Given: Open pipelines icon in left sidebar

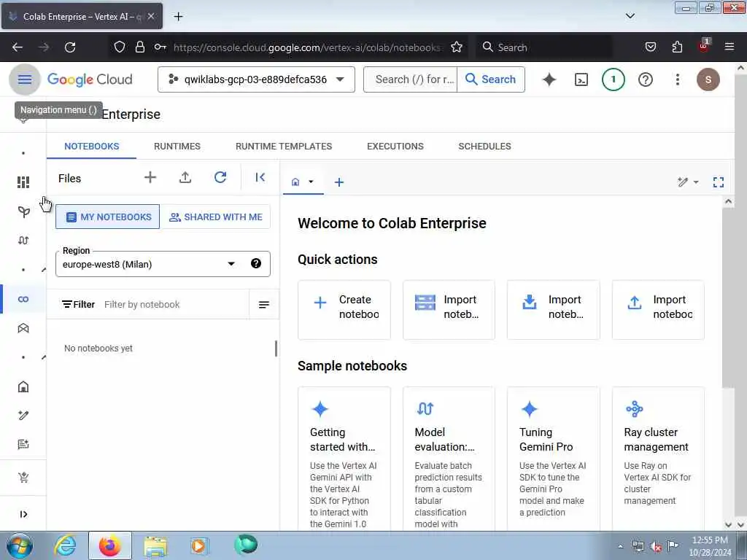Looking at the screenshot, I should coord(23,241).
